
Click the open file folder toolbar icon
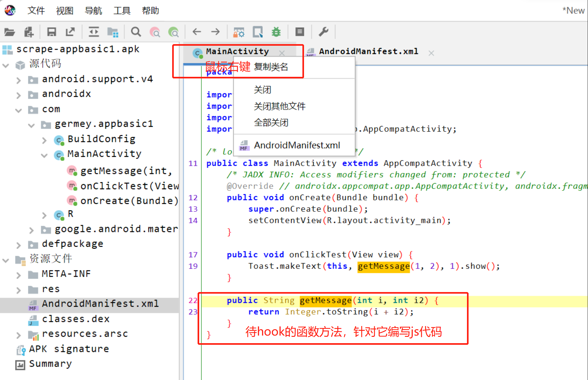coord(10,32)
